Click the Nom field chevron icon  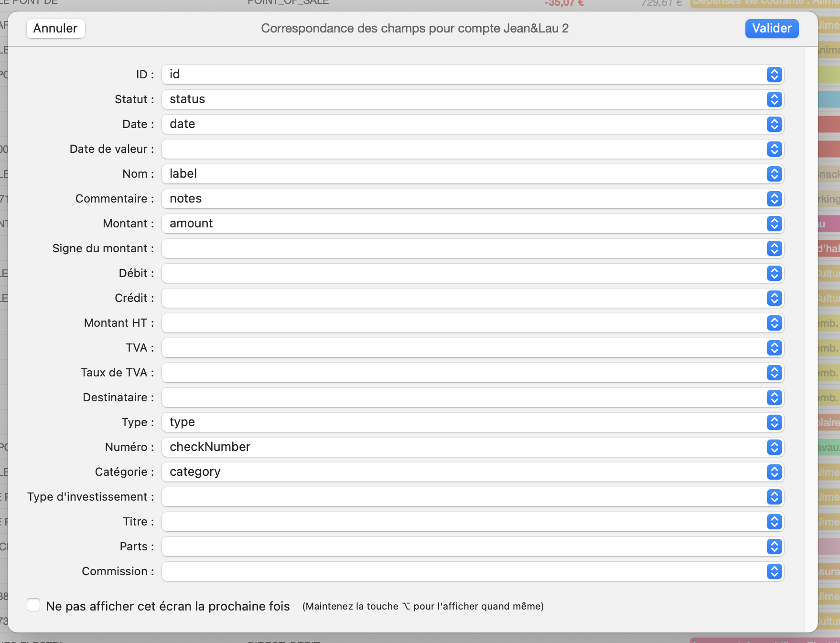[774, 174]
